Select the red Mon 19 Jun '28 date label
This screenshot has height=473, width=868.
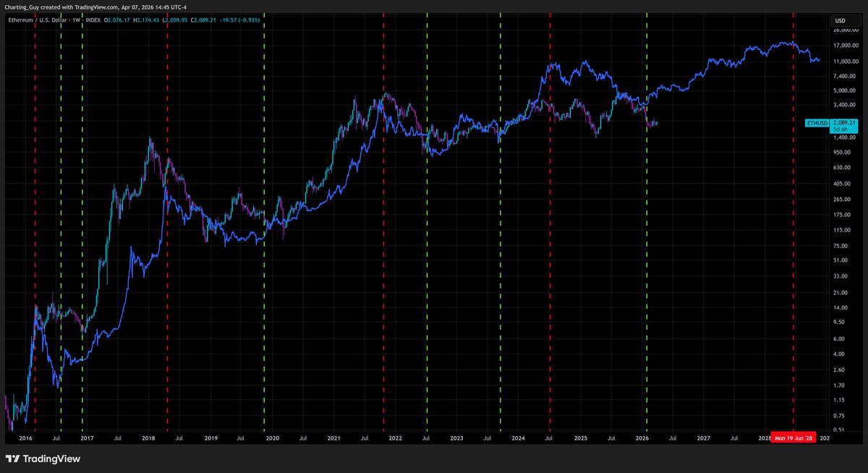click(x=794, y=438)
